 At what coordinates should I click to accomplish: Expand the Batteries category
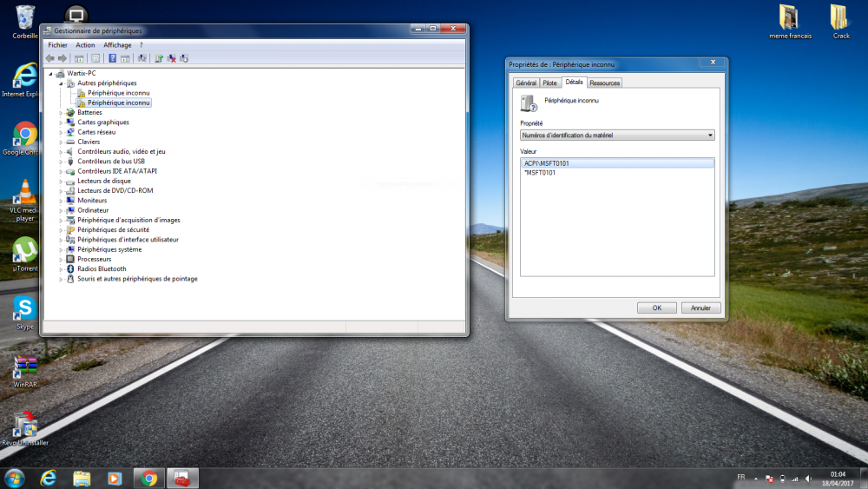pyautogui.click(x=61, y=112)
